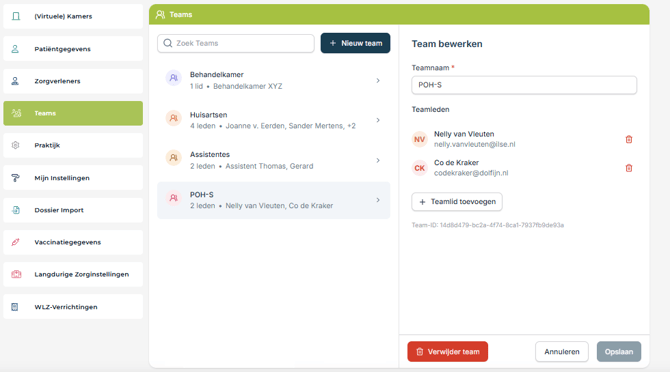The height and width of the screenshot is (372, 670).
Task: Click the Teams group icon in sidebar
Action: (x=16, y=113)
